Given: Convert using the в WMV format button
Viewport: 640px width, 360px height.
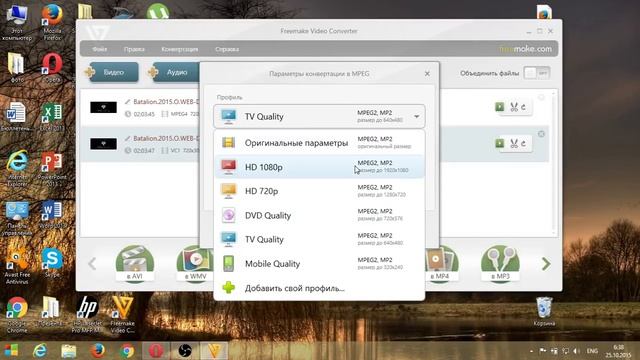Looking at the screenshot, I should (x=196, y=263).
